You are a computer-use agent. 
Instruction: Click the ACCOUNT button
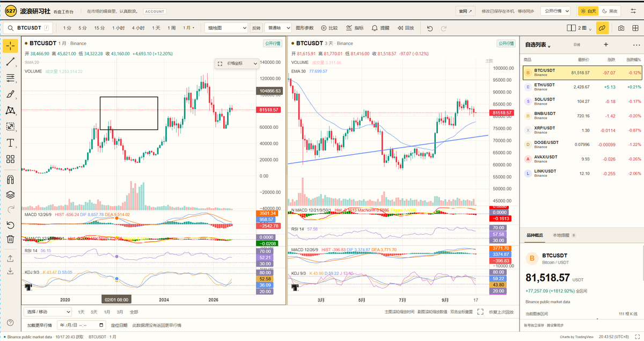pos(155,11)
